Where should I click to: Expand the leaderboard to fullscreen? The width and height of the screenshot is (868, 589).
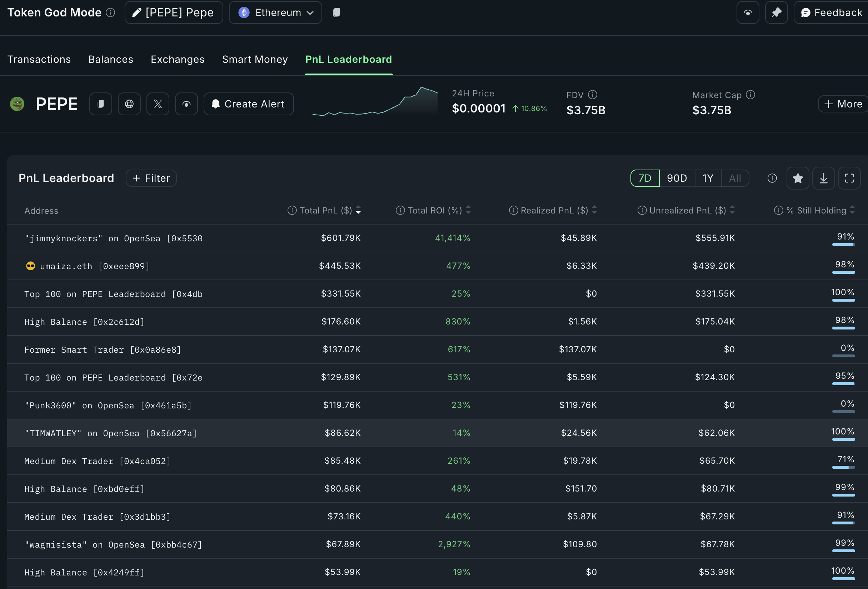click(849, 178)
